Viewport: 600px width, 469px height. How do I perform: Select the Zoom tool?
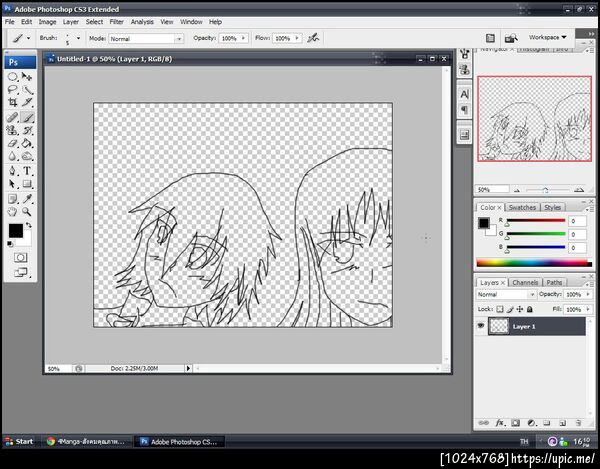tap(27, 212)
